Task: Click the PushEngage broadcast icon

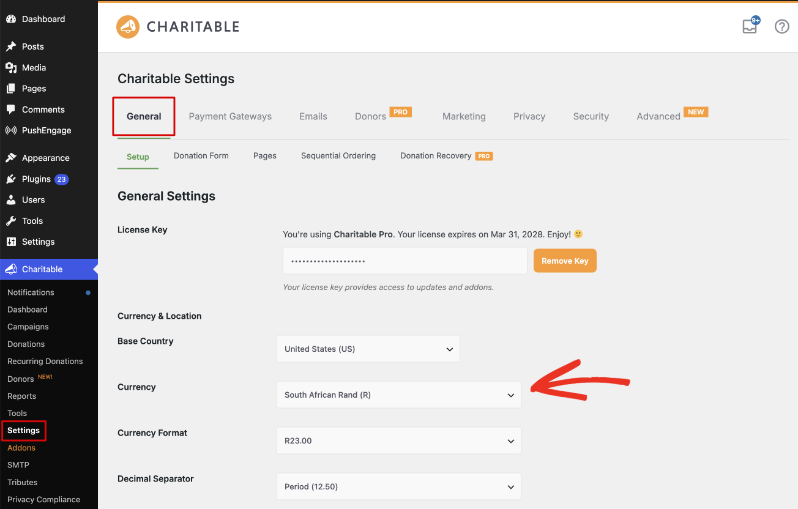Action: point(11,130)
